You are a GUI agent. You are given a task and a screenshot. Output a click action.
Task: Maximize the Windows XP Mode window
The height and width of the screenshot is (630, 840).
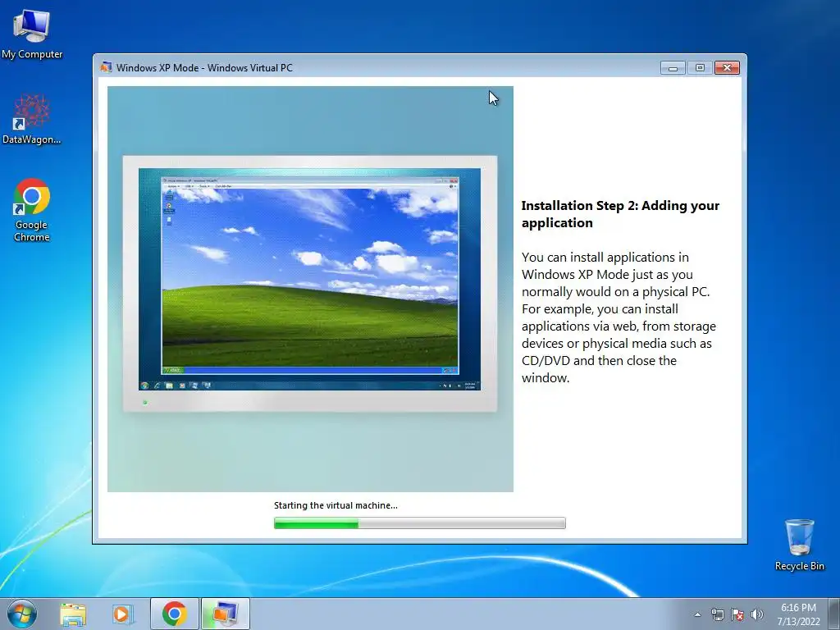point(700,67)
